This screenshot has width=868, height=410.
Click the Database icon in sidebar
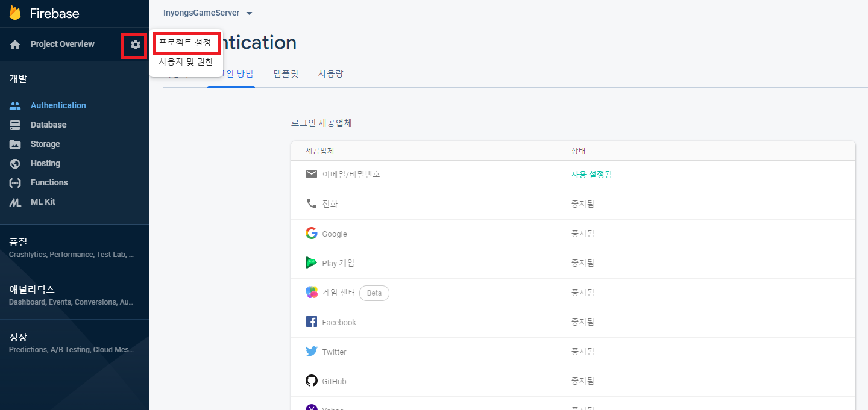[15, 125]
